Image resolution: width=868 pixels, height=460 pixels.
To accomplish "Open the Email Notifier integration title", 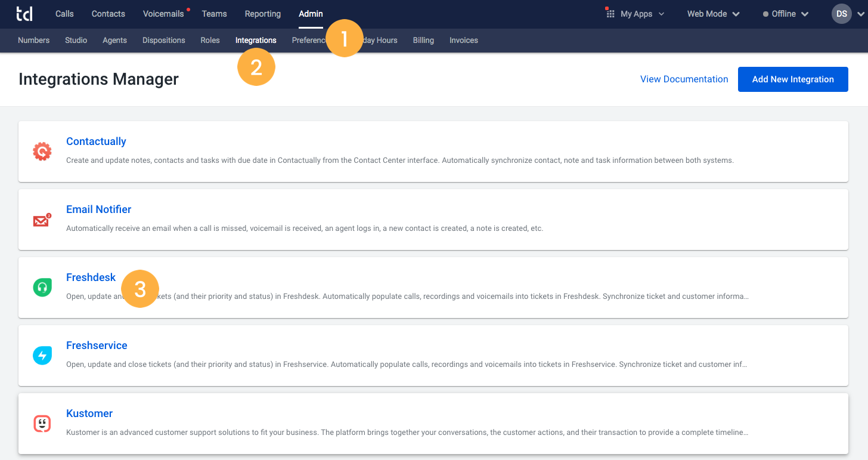I will click(x=98, y=209).
